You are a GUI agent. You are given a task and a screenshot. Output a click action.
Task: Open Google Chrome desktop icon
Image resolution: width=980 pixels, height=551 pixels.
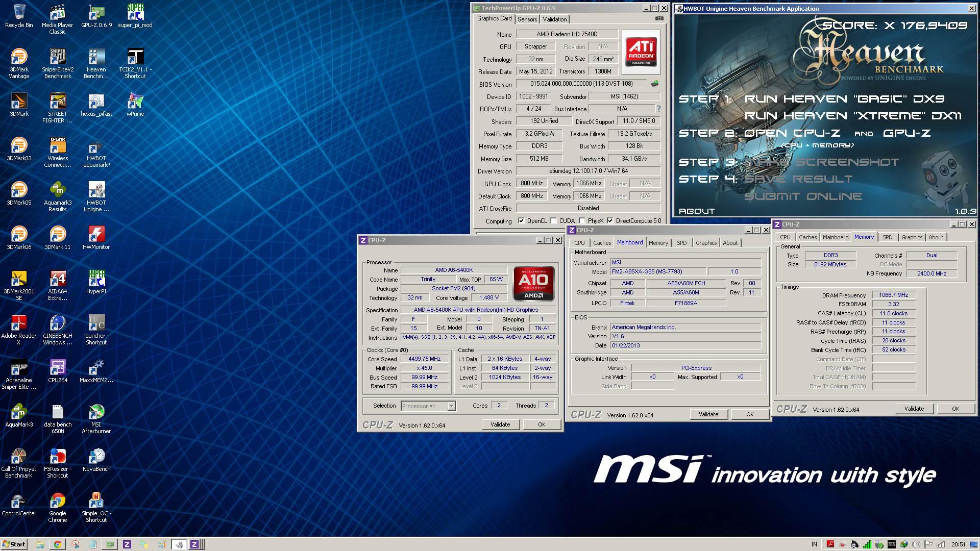pos(57,507)
